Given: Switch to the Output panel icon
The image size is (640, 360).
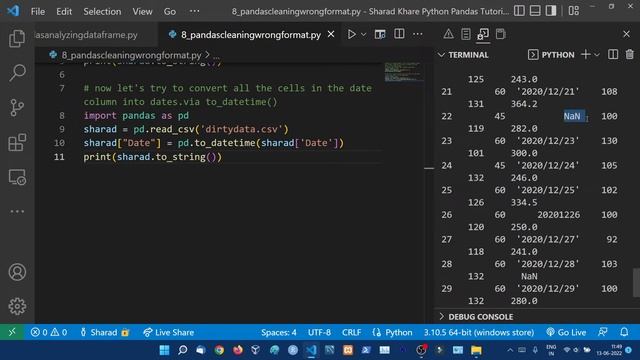Looking at the screenshot, I should coord(466,34).
